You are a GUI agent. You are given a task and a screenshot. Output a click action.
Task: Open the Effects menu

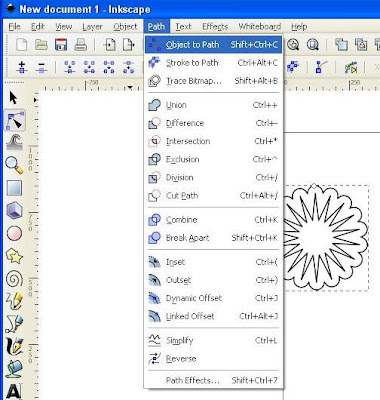point(215,27)
